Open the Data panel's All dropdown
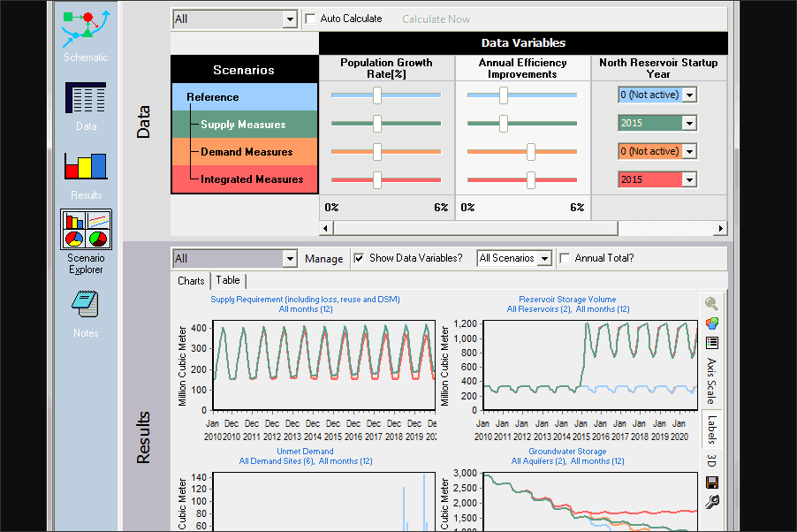 (290, 19)
